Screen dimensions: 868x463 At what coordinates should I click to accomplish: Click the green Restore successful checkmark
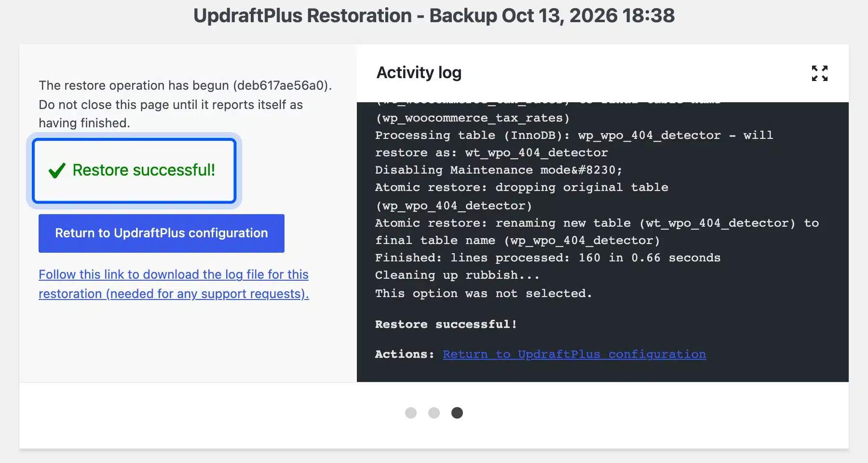[x=57, y=170]
